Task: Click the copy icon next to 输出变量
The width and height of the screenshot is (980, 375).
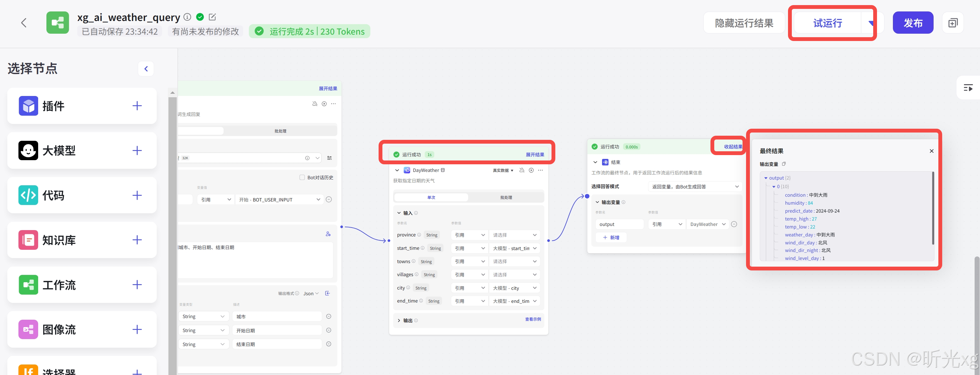Action: (784, 164)
